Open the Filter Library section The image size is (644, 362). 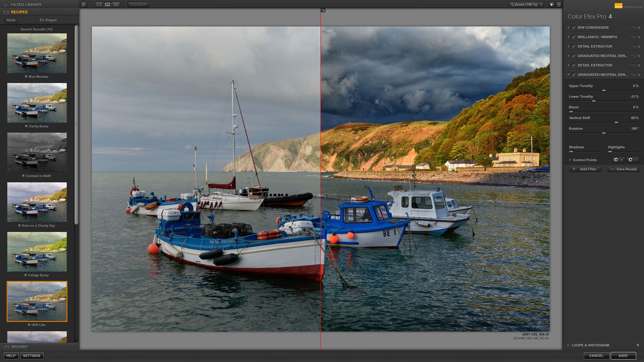39,4
